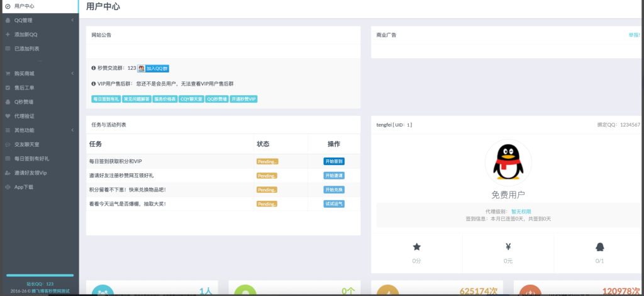This screenshot has width=644, height=296.
Task: Click the 开始签到 button
Action: tap(334, 161)
